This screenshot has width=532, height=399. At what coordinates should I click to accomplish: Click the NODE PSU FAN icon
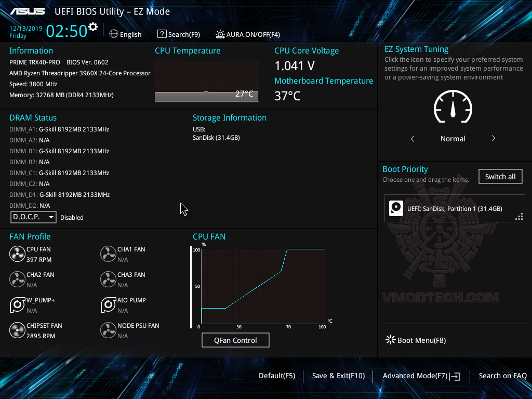pos(108,330)
